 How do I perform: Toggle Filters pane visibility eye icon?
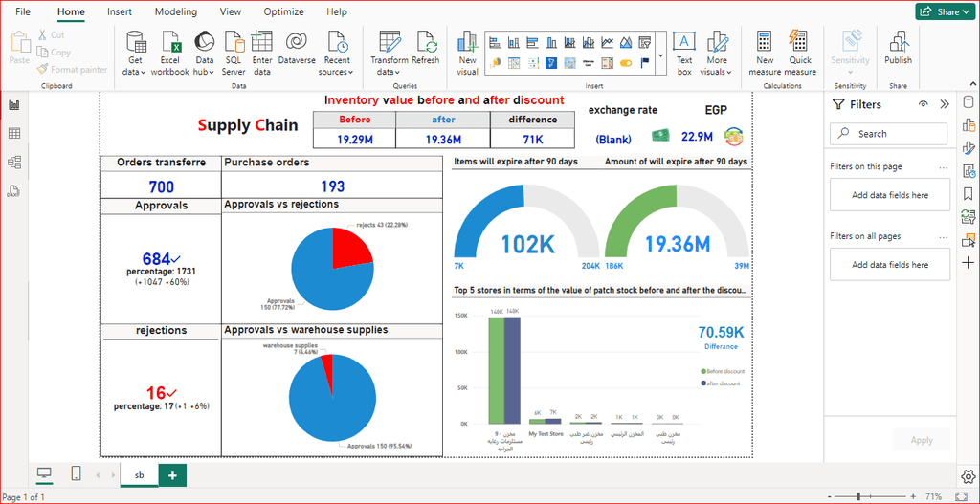pos(924,104)
